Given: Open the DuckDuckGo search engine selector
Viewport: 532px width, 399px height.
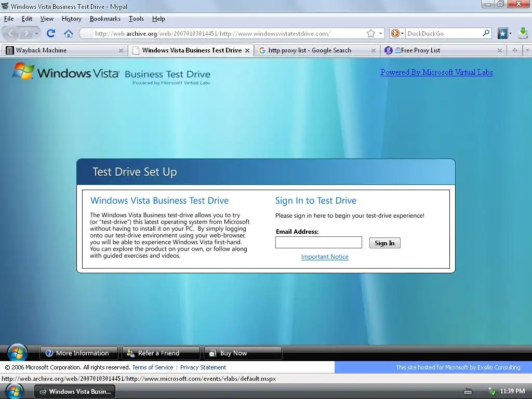Looking at the screenshot, I should (x=397, y=33).
